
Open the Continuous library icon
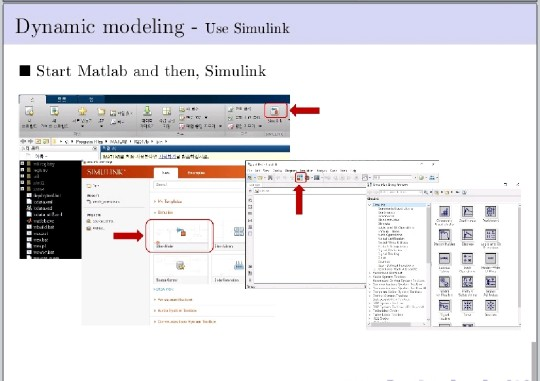pos(467,212)
